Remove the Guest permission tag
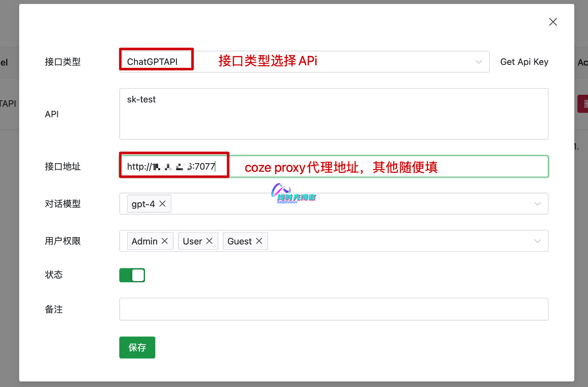 [259, 241]
